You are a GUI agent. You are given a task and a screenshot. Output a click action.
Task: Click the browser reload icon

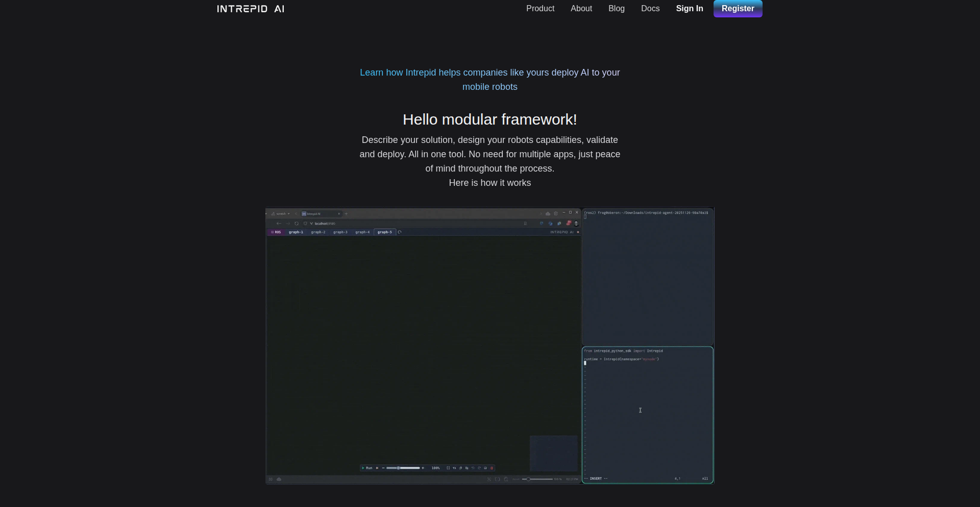tap(297, 224)
